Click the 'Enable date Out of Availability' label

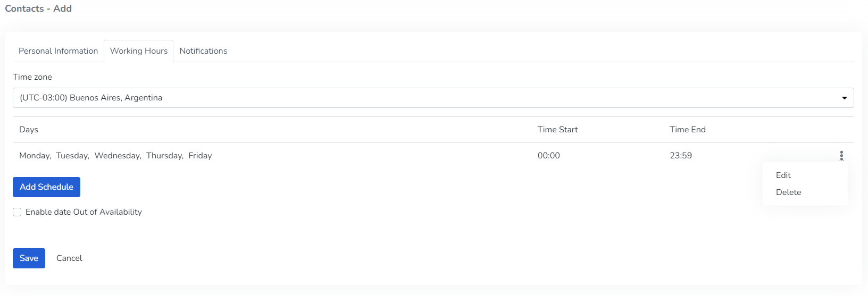pos(84,212)
